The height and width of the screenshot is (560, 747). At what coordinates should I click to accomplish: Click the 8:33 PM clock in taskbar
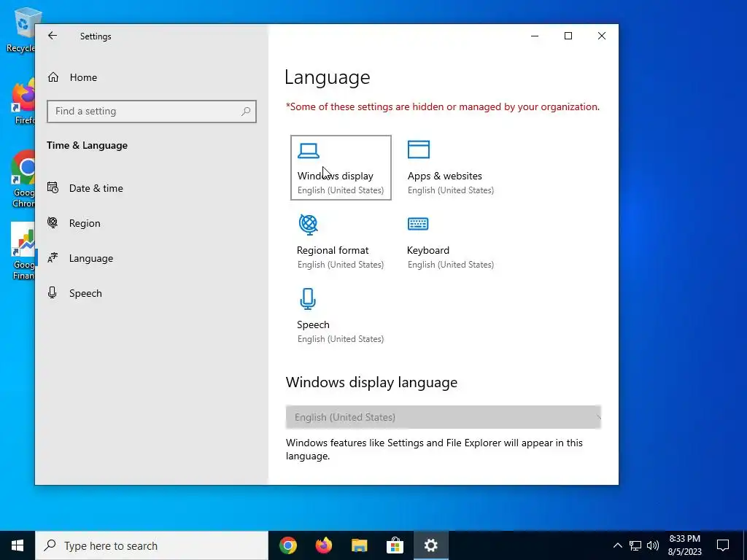[x=684, y=539]
